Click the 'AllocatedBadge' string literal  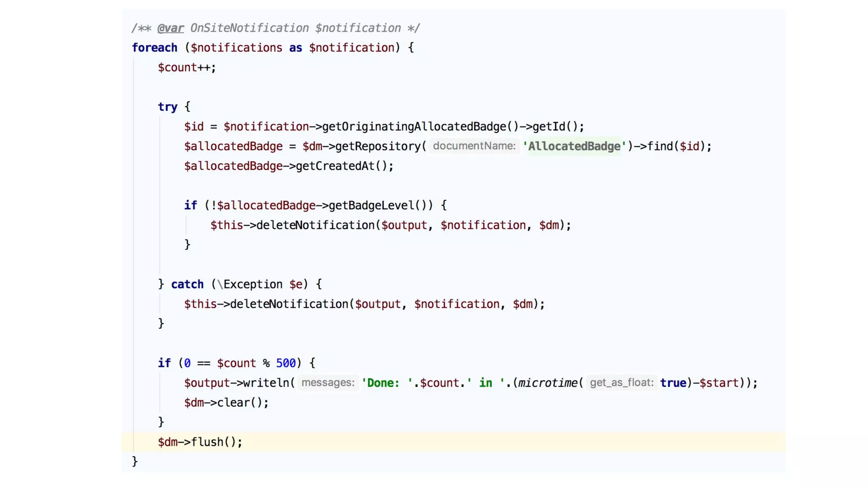[x=574, y=147]
